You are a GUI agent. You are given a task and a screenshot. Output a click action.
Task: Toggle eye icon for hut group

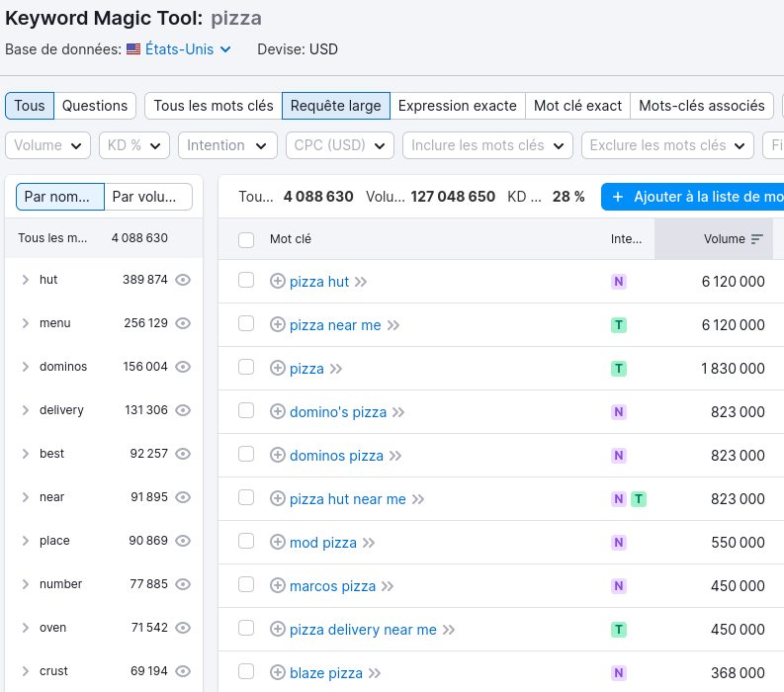pyautogui.click(x=183, y=280)
